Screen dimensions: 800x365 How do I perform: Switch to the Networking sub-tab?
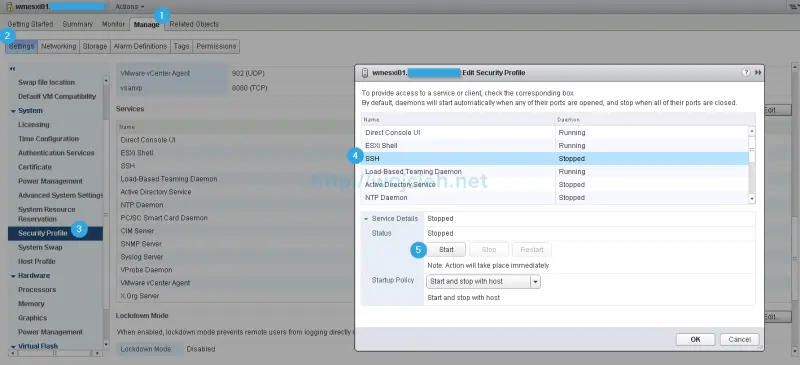[59, 46]
